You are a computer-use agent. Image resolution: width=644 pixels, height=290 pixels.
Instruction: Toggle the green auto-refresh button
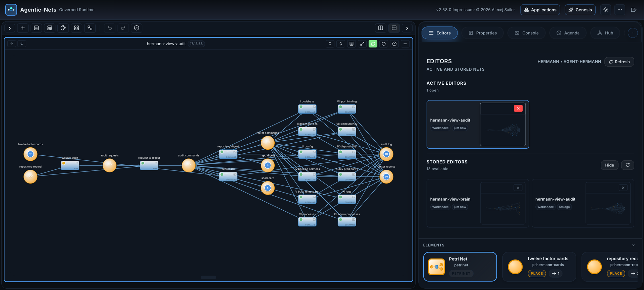[x=373, y=44]
